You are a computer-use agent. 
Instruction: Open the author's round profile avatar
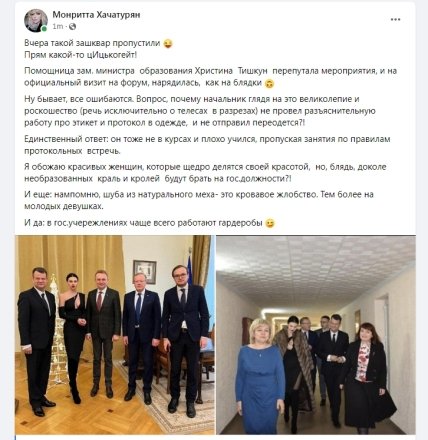[36, 21]
